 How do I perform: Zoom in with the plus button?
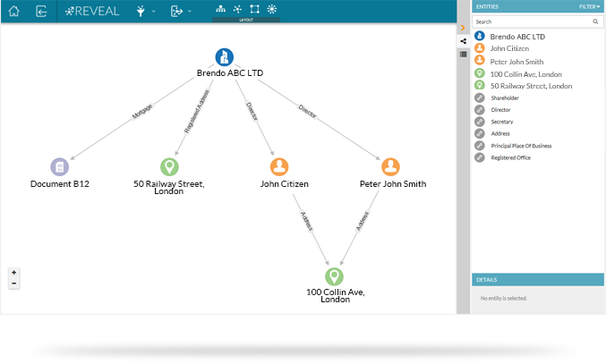pos(13,273)
